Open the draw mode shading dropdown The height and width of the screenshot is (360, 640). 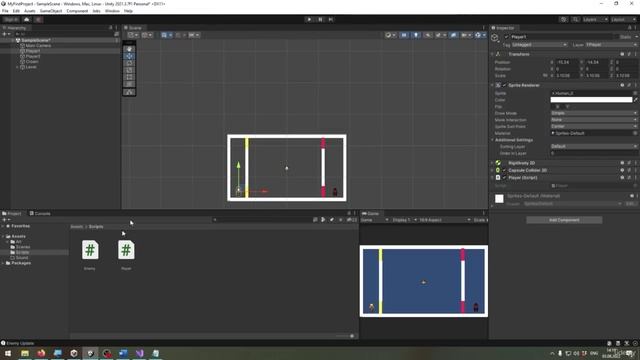[390, 35]
